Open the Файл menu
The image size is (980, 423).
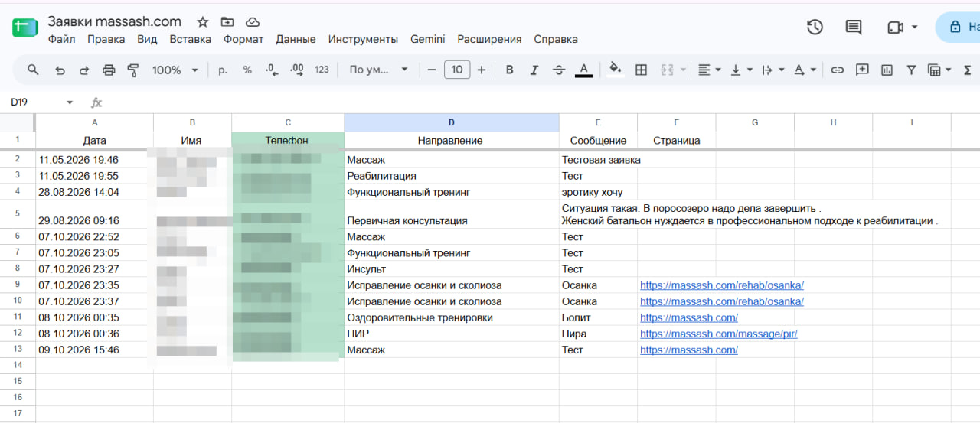tap(61, 39)
